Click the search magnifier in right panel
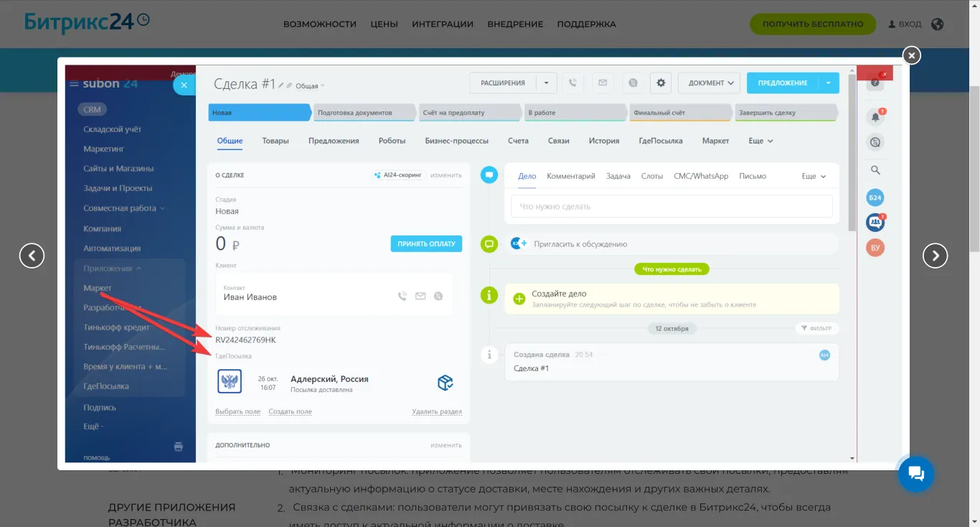 pos(875,170)
